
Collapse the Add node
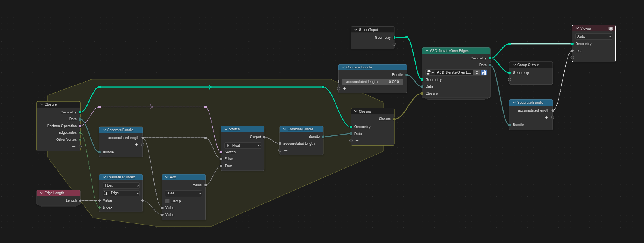point(167,177)
